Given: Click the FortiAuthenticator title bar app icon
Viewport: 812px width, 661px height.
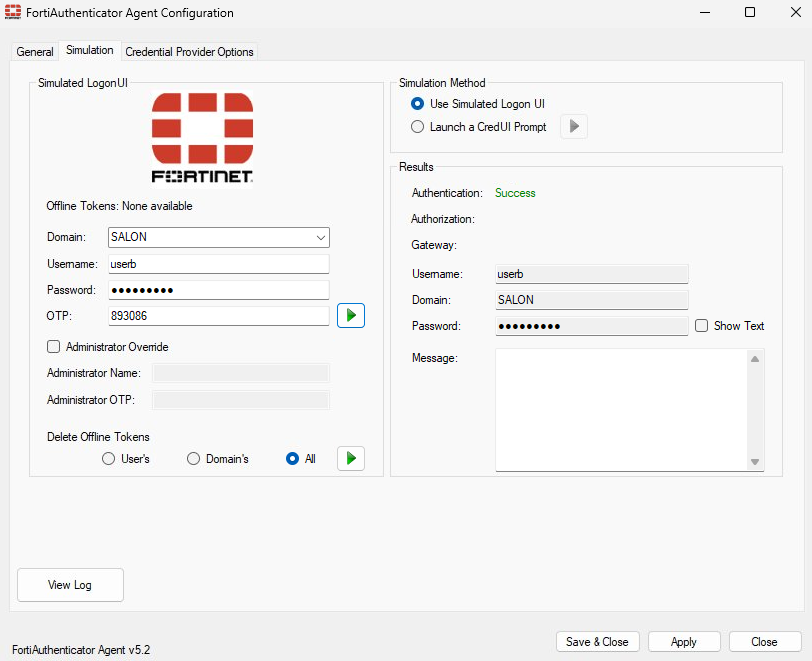Looking at the screenshot, I should coord(14,13).
